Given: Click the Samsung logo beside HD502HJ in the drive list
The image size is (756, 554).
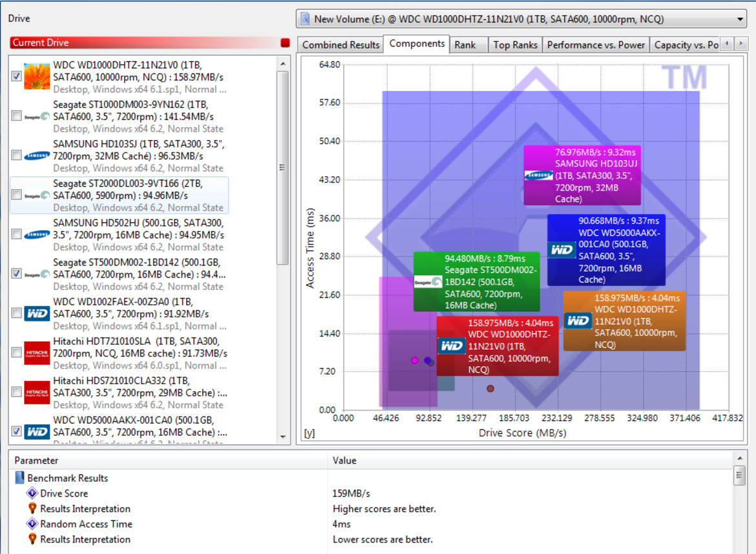Looking at the screenshot, I should pyautogui.click(x=37, y=234).
